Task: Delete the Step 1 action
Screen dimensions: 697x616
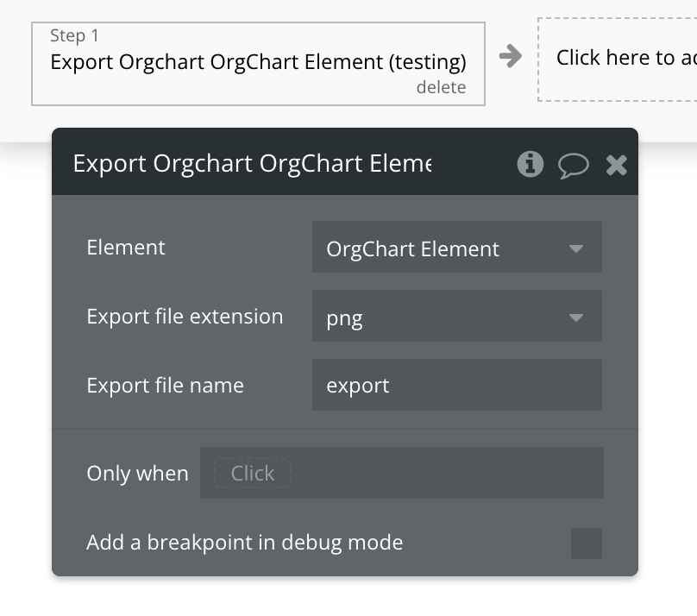Action: click(x=441, y=87)
